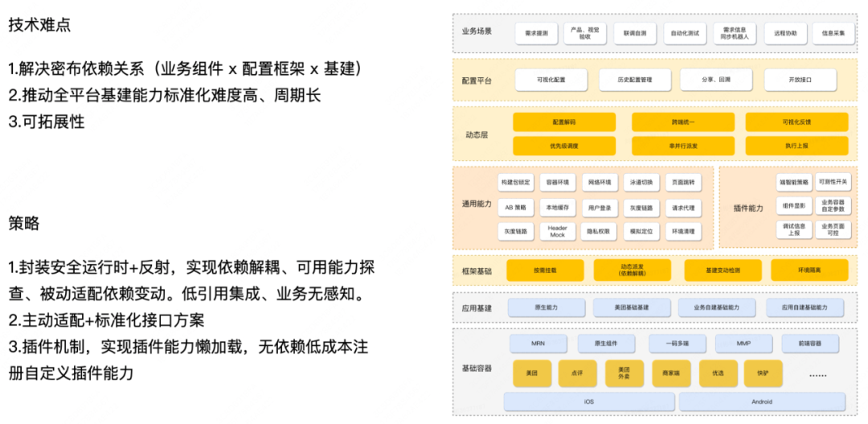Screen dimensions: 868x424
Task: Click the MMP box
Action: (743, 344)
